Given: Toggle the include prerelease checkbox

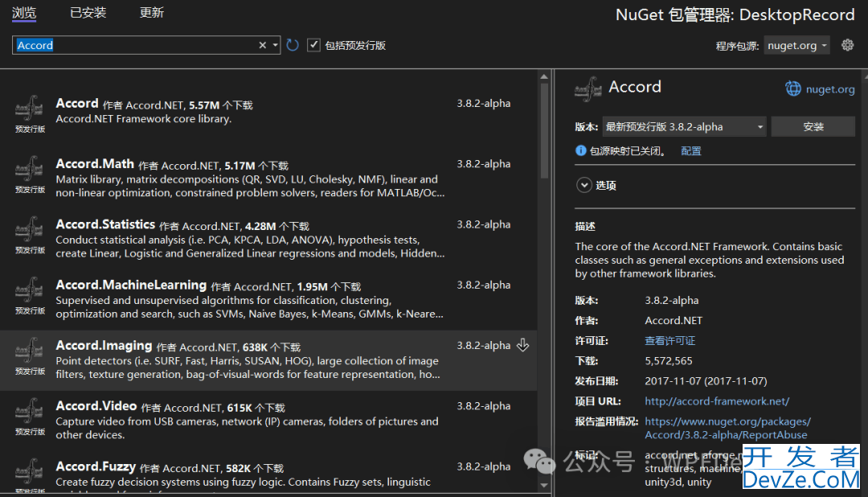Looking at the screenshot, I should [314, 45].
